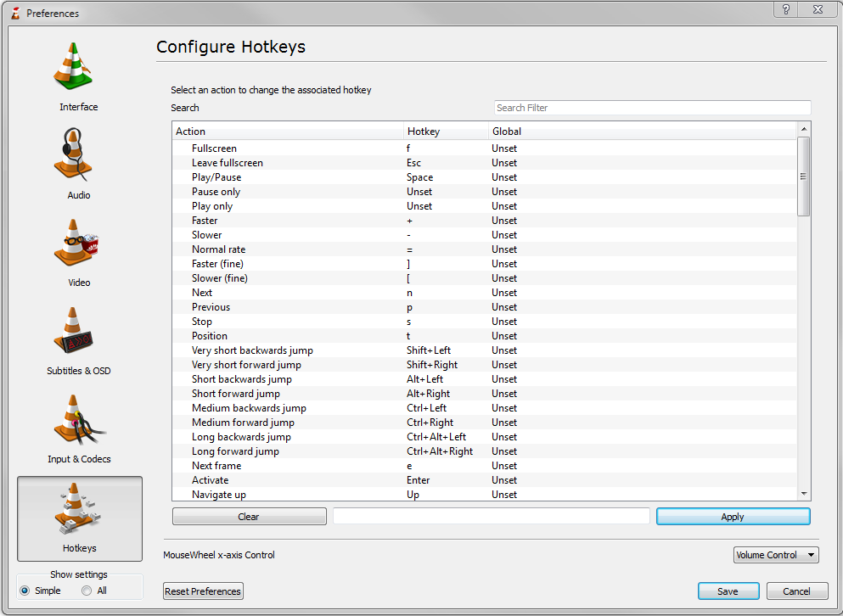Click the Reset Preferences button
Screen dimensions: 843x616
[x=203, y=591]
